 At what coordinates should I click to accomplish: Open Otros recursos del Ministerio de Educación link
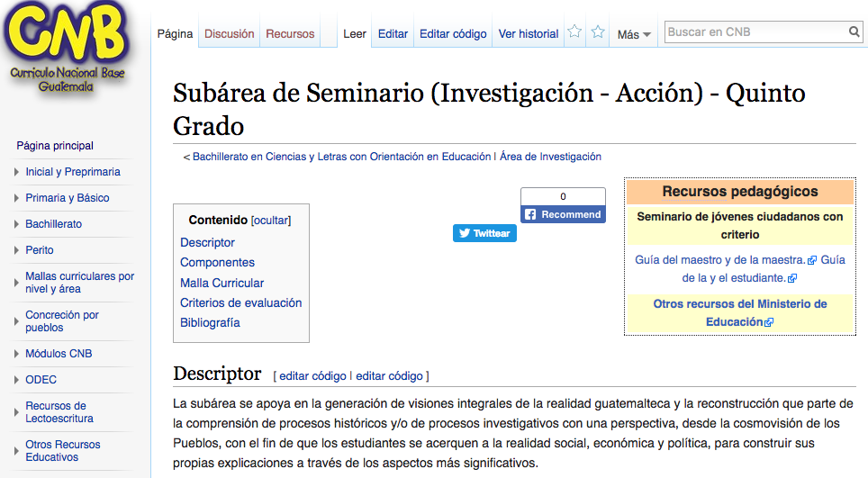click(x=740, y=312)
